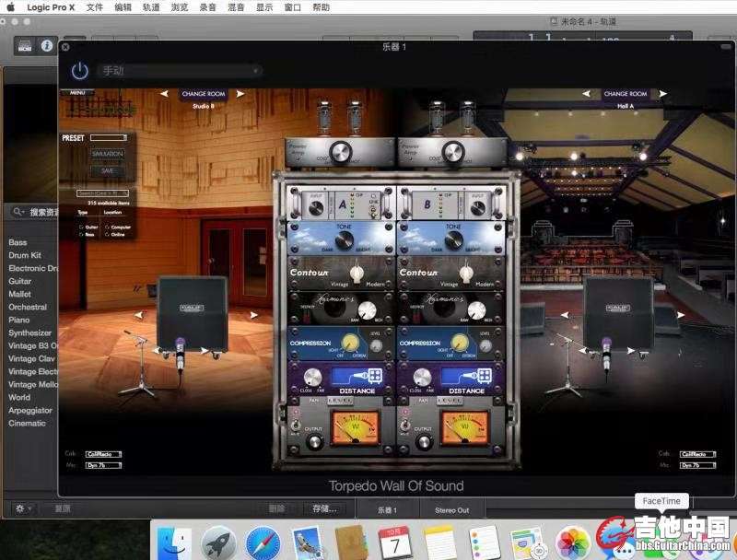
Task: Select the Guitar type radio option
Action: (x=81, y=227)
